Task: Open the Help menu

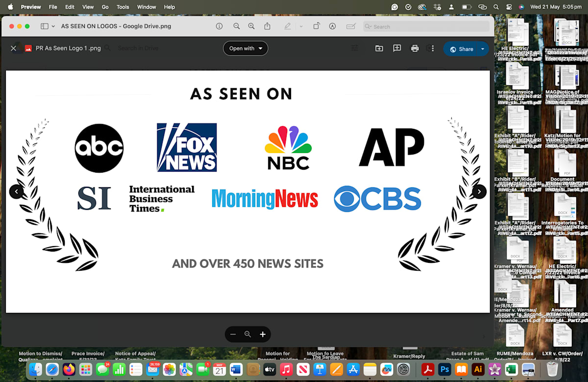Action: tap(170, 7)
